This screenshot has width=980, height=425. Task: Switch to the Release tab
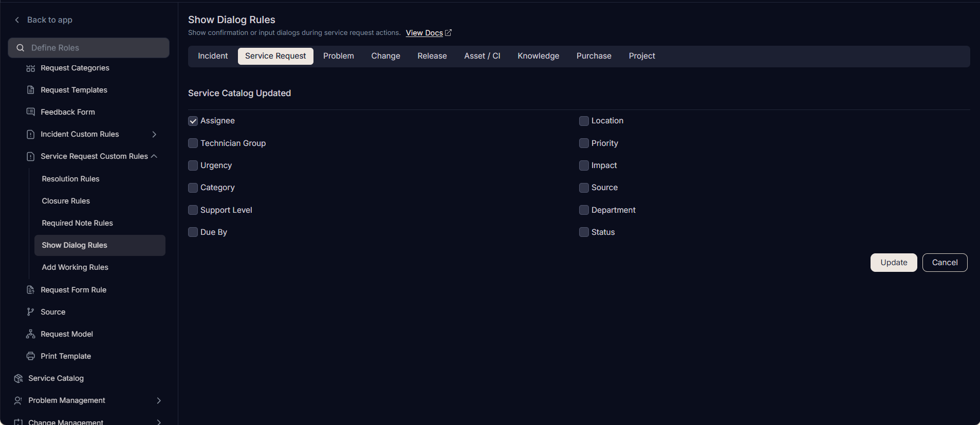click(432, 56)
